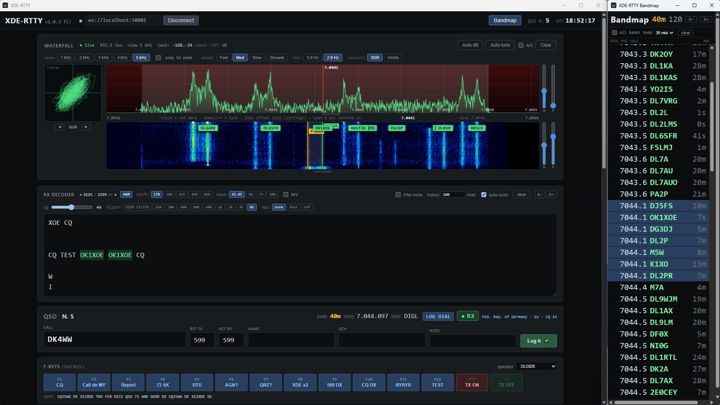
Task: Set waterfall span to 5 kHz
Action: tap(141, 58)
